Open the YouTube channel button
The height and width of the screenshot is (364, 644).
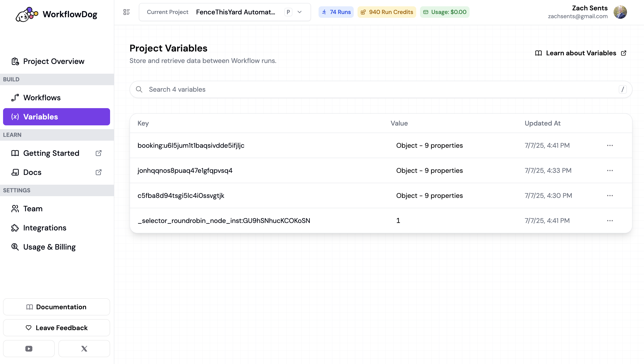tap(29, 348)
